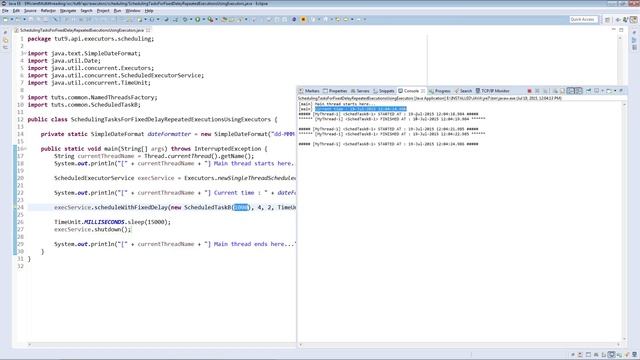Click the sleep(15000) statement
The height and width of the screenshot is (360, 640).
[x=149, y=222]
